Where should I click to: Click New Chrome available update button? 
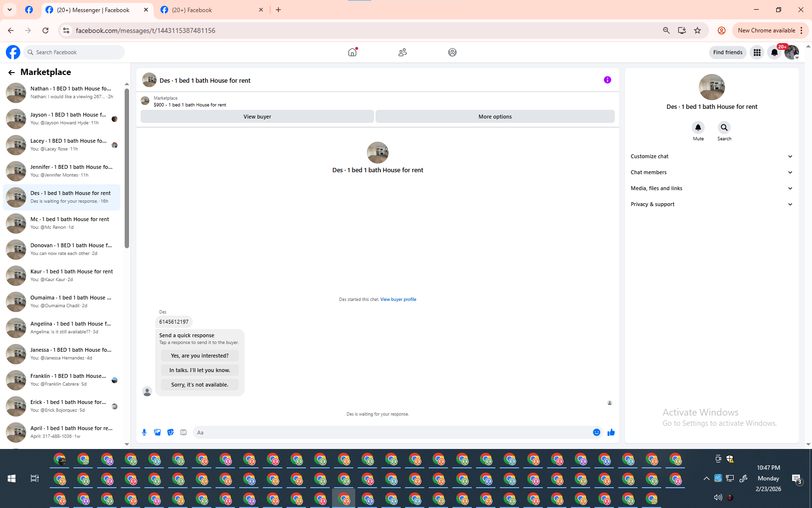coord(769,30)
